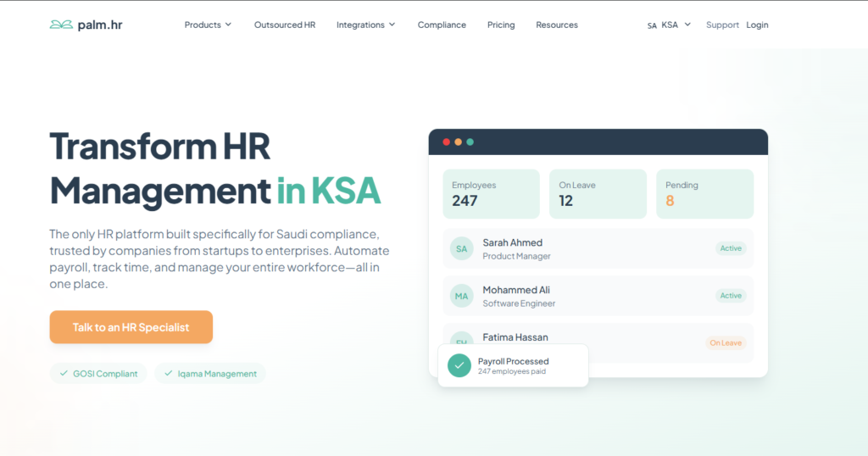The image size is (868, 456).
Task: Open the Resources menu item
Action: (x=557, y=25)
